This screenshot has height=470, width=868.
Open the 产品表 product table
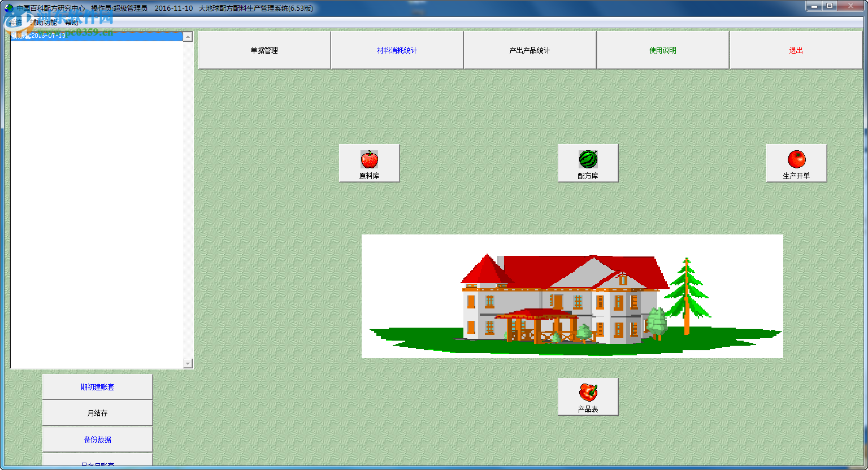point(588,397)
